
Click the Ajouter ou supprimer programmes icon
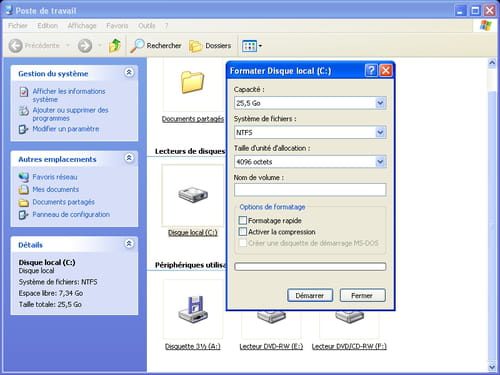click(x=24, y=111)
